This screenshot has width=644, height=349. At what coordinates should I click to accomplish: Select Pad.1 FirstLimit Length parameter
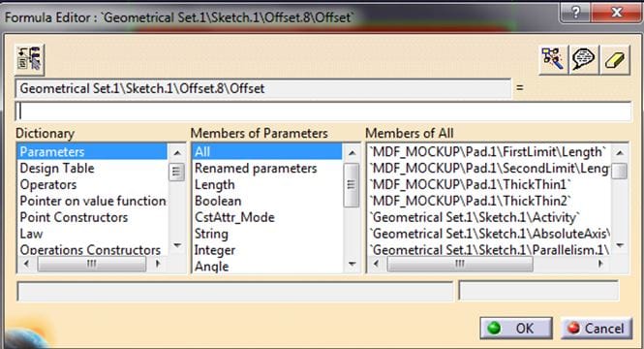click(487, 151)
